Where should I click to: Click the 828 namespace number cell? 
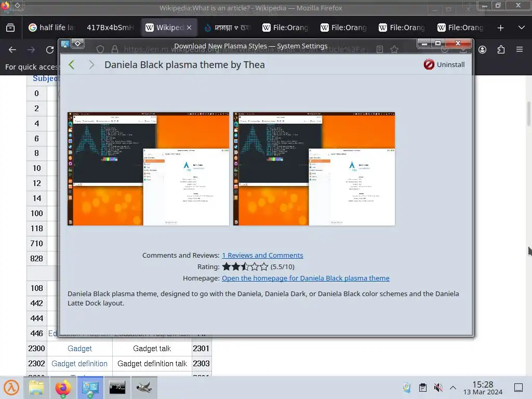[37, 259]
